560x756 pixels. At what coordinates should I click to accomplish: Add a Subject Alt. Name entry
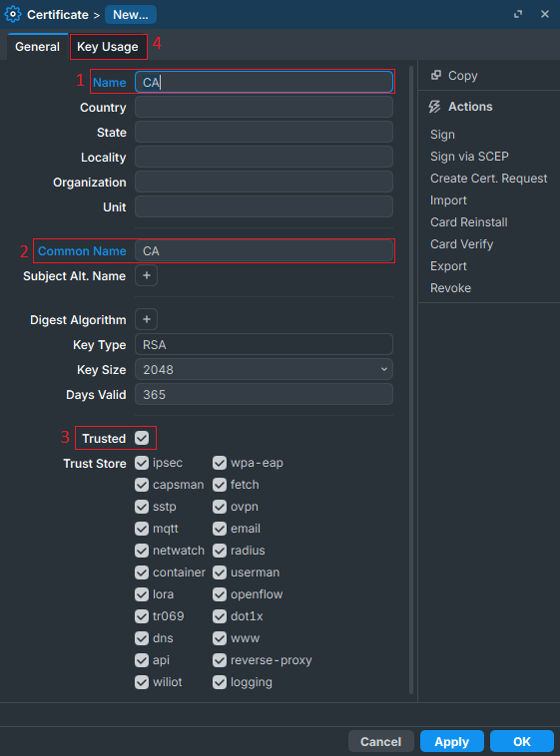point(147,276)
